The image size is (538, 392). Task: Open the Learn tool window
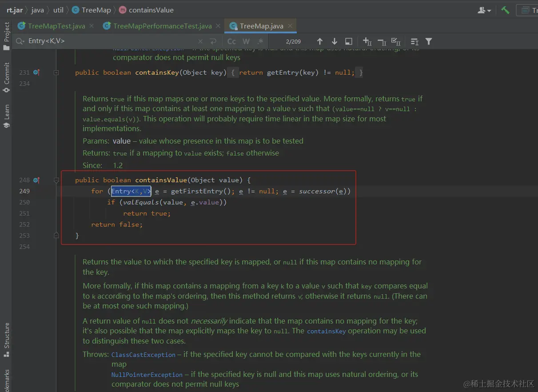point(6,116)
